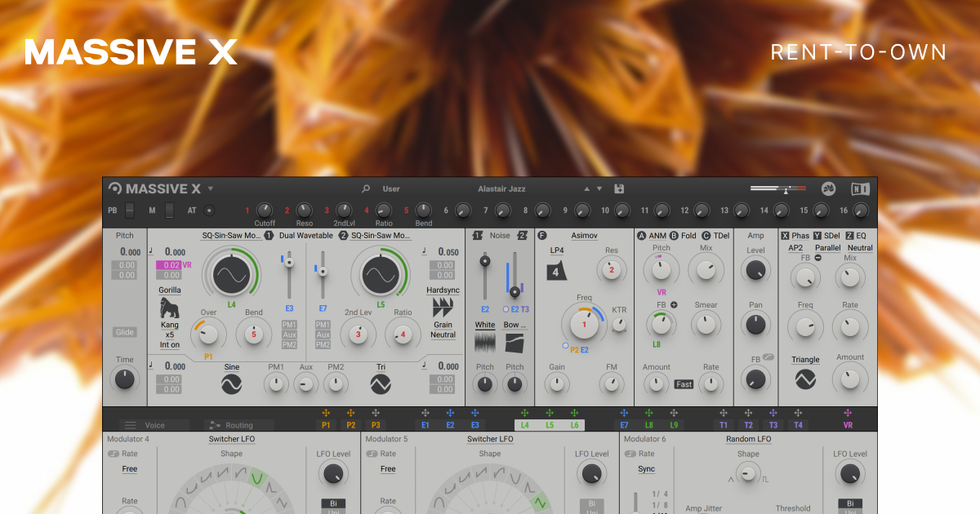Open the round leaf logo icon in header
This screenshot has width=980, height=514.
[x=828, y=188]
